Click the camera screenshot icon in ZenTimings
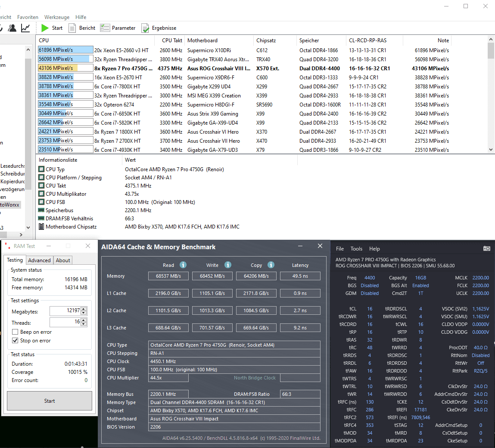This screenshot has width=495, height=448. (486, 249)
